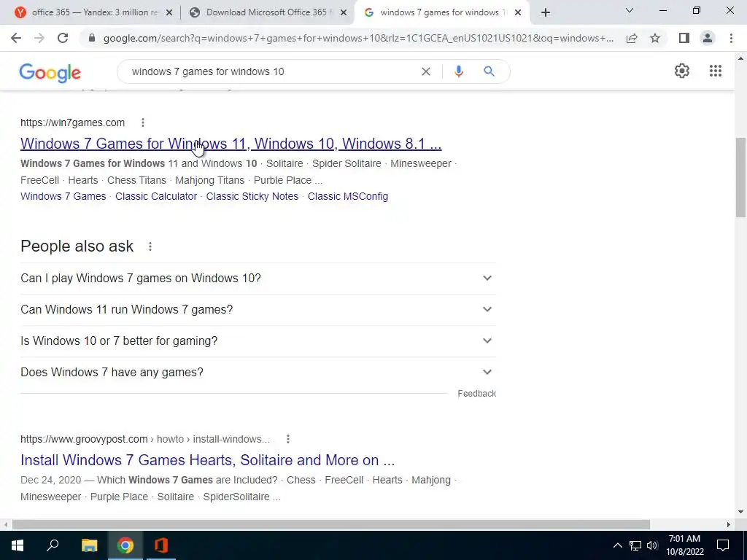Open the new tab plus button
The image size is (747, 560).
tap(546, 12)
